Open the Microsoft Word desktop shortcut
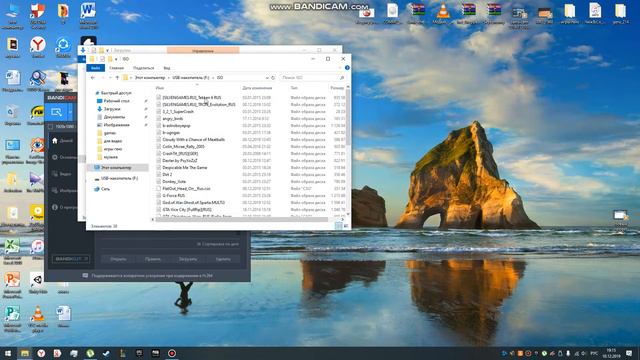 click(88, 16)
